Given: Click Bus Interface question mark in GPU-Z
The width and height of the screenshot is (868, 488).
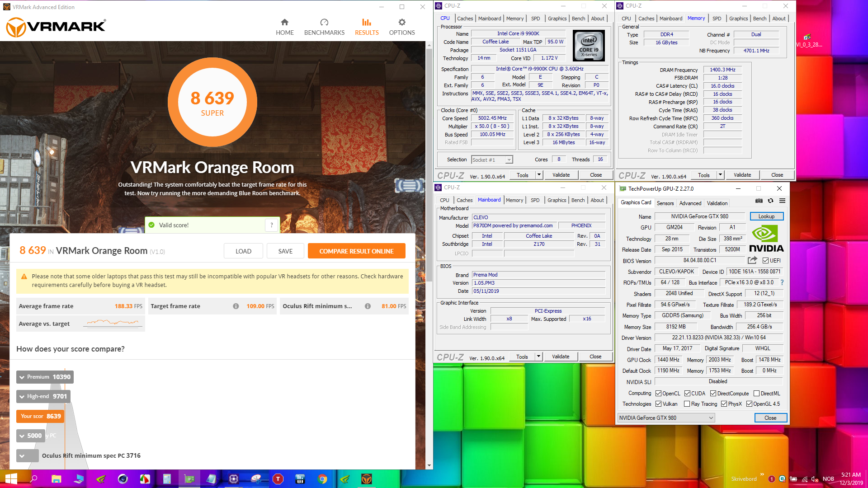Looking at the screenshot, I should pyautogui.click(x=782, y=282).
